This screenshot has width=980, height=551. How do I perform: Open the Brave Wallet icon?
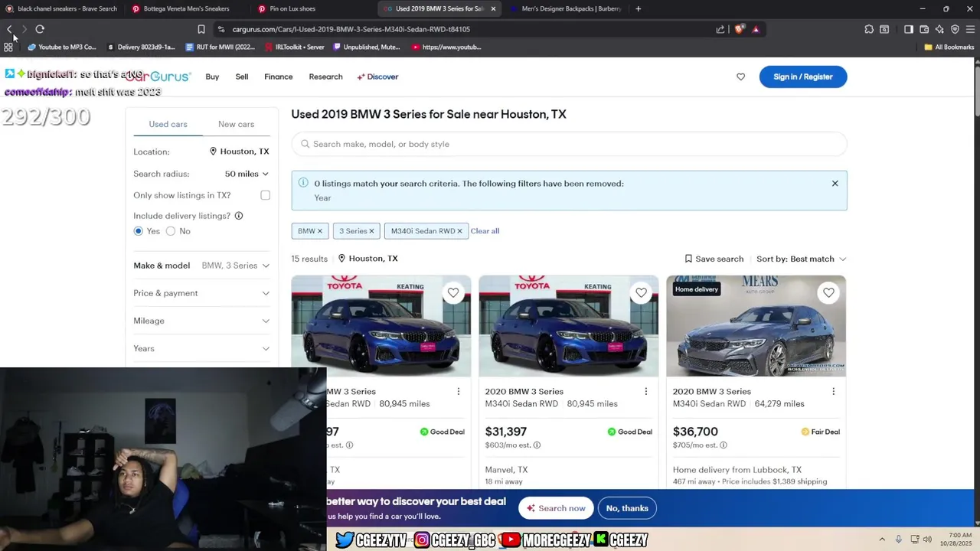tap(924, 29)
